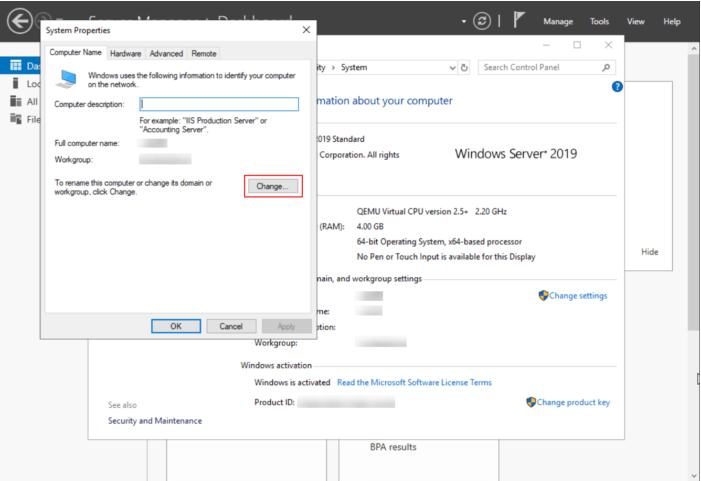Close the Control Panel System window

[608, 45]
